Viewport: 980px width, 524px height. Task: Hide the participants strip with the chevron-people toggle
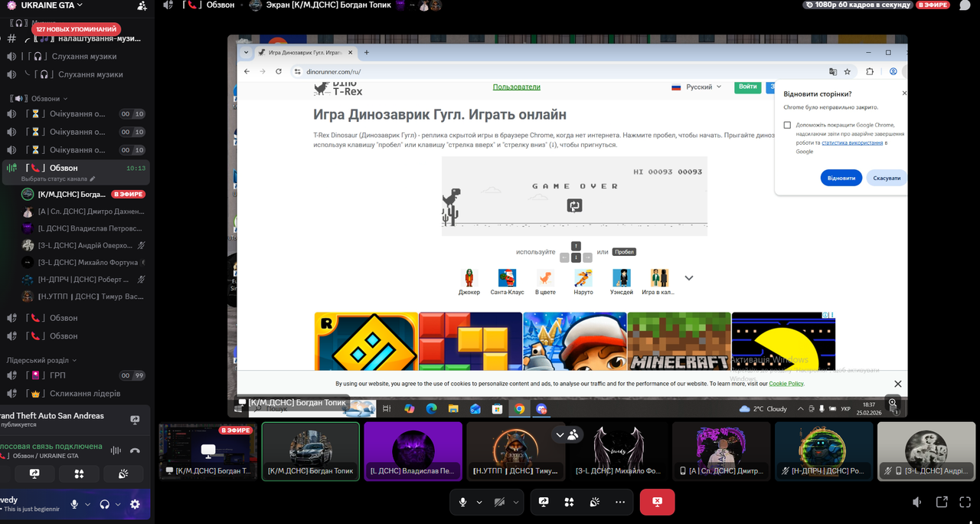point(567,434)
